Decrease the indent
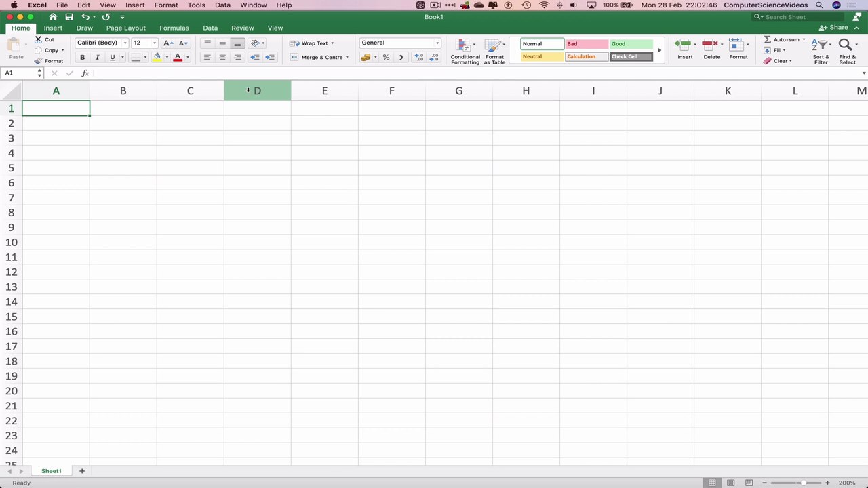Image resolution: width=868 pixels, height=488 pixels. click(255, 58)
